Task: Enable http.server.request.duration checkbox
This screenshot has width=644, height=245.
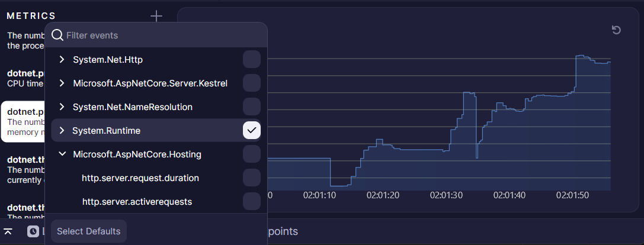Action: pos(252,178)
